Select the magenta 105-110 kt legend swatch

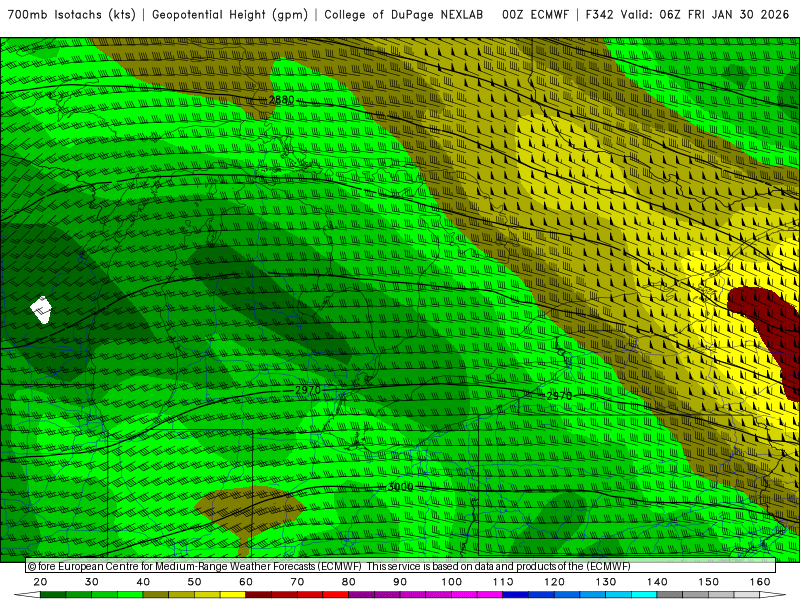pos(490,595)
